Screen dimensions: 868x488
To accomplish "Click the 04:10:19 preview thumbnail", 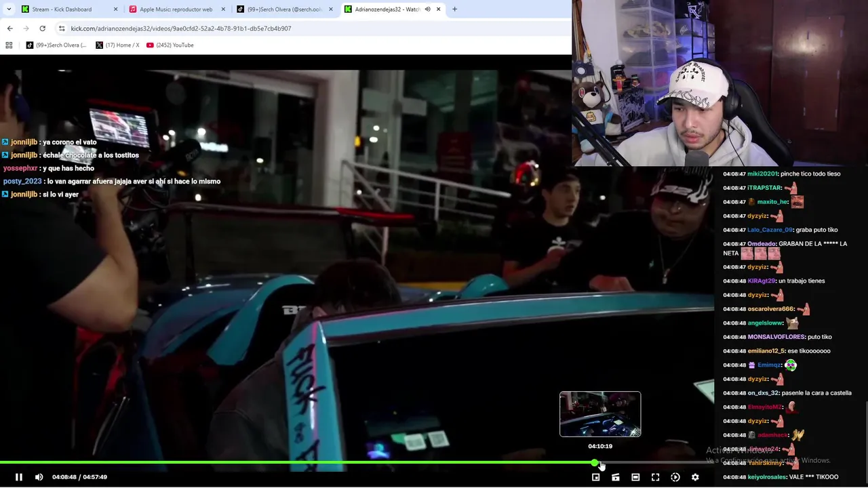I will tap(600, 414).
